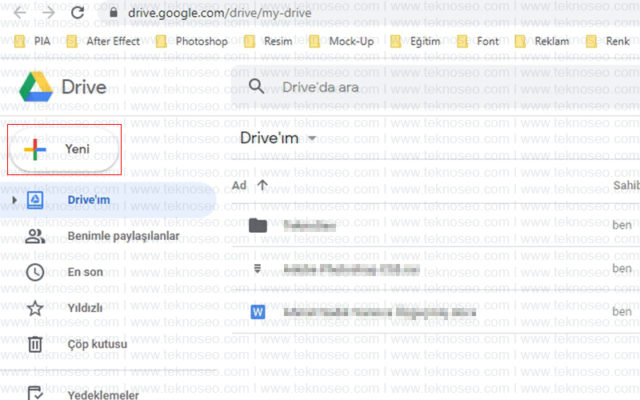Open Benimle paylaşılanlar
Image resolution: width=640 pixels, height=400 pixels.
click(x=123, y=236)
